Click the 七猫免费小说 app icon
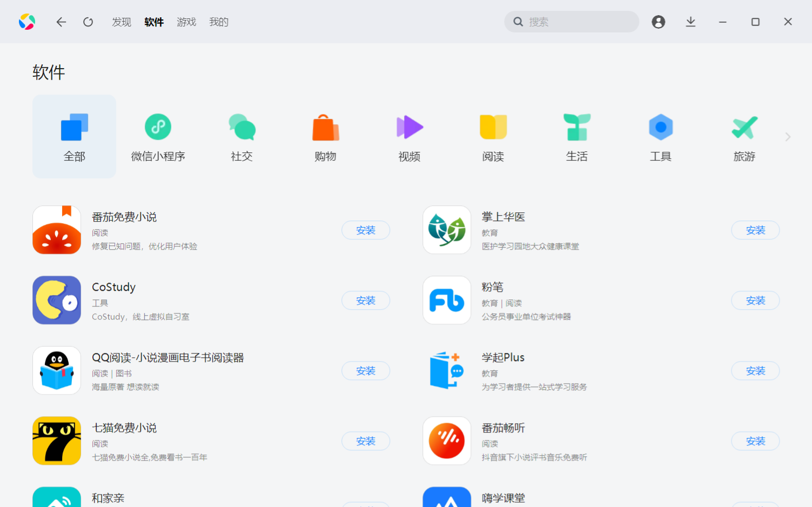812x507 pixels. tap(57, 441)
